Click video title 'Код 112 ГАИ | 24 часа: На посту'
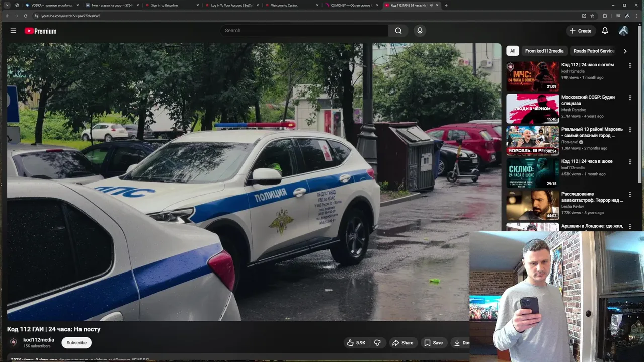This screenshot has height=362, width=644. coord(54,329)
